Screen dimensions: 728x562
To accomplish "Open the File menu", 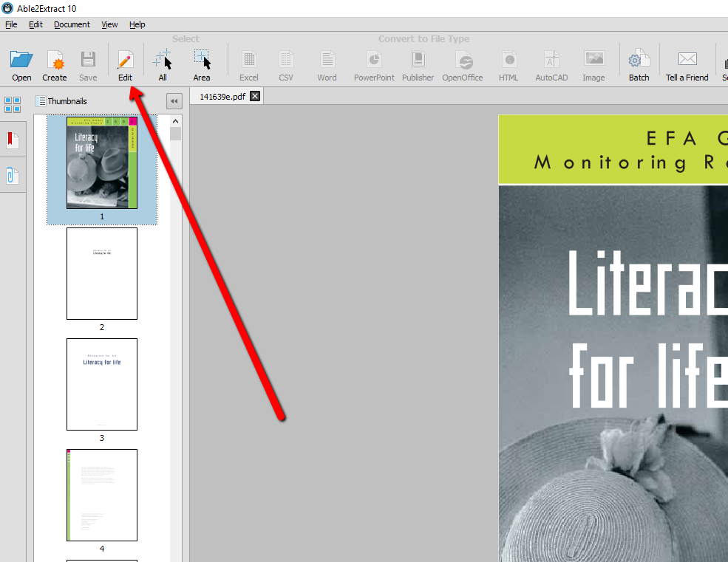I will 11,24.
